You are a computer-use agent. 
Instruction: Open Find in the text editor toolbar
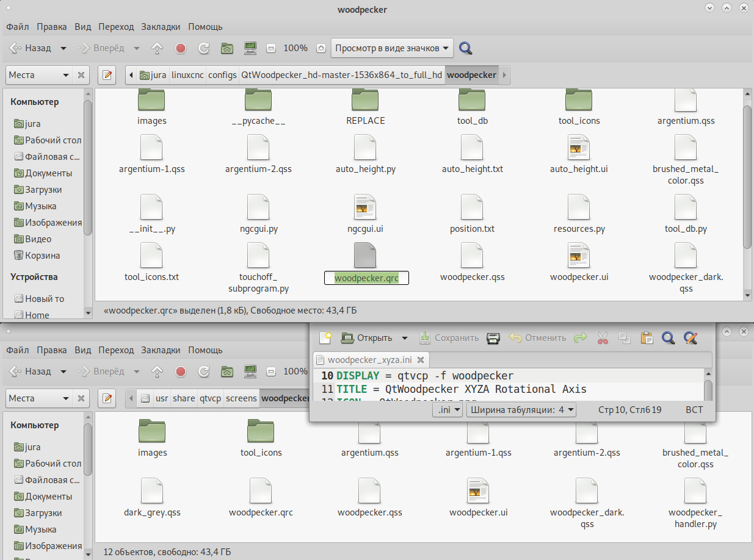tap(669, 337)
